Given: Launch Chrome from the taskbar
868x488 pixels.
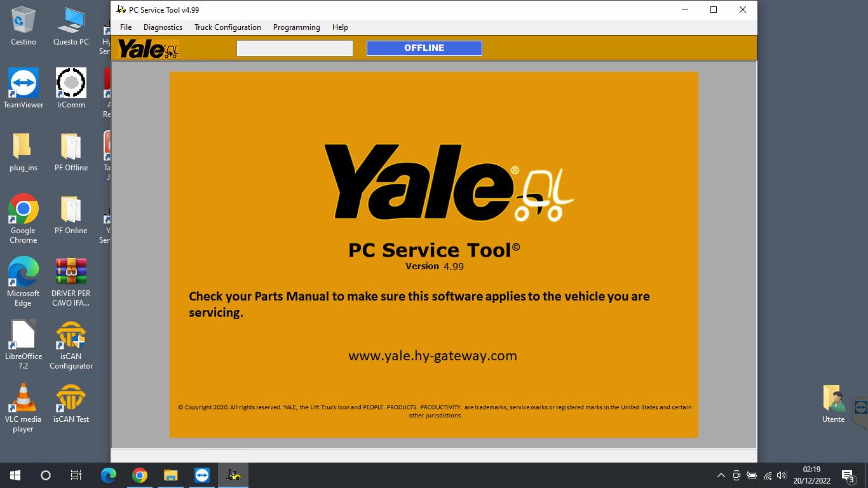Looking at the screenshot, I should point(140,475).
